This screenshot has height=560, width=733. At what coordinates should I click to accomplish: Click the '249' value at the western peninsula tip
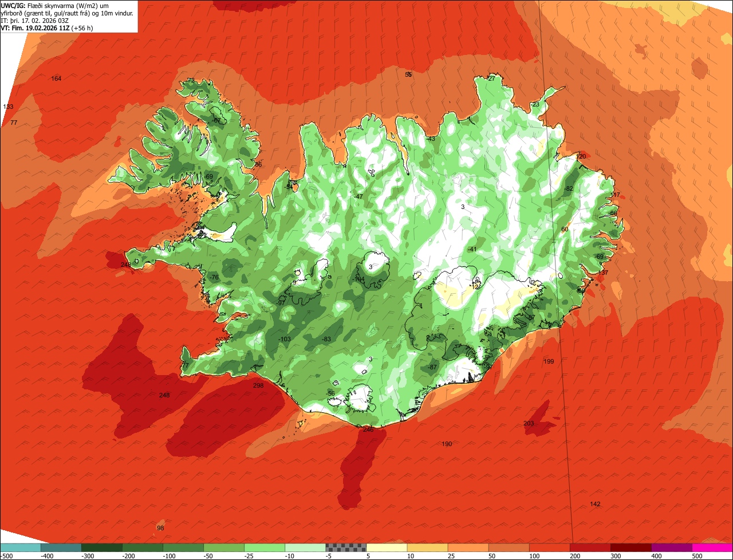tap(126, 265)
